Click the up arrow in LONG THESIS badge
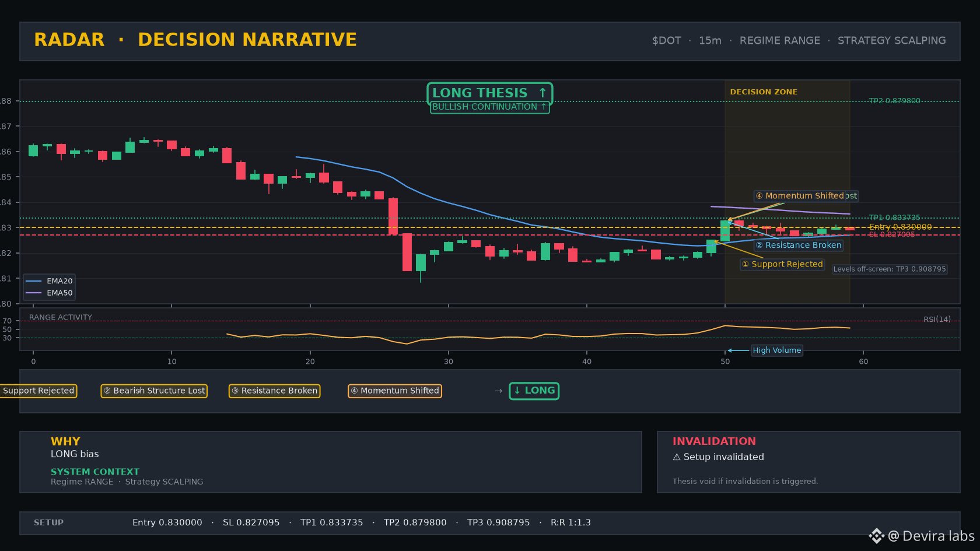980x551 pixels. click(542, 93)
